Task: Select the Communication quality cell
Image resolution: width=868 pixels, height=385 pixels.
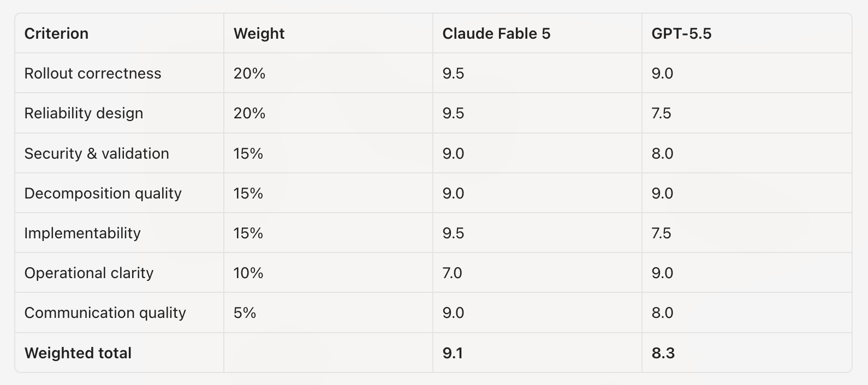Action: point(105,312)
